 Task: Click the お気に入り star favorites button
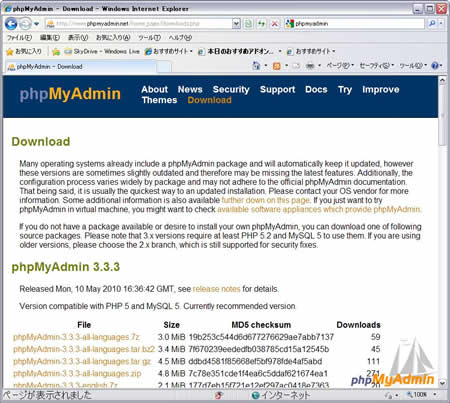24,51
